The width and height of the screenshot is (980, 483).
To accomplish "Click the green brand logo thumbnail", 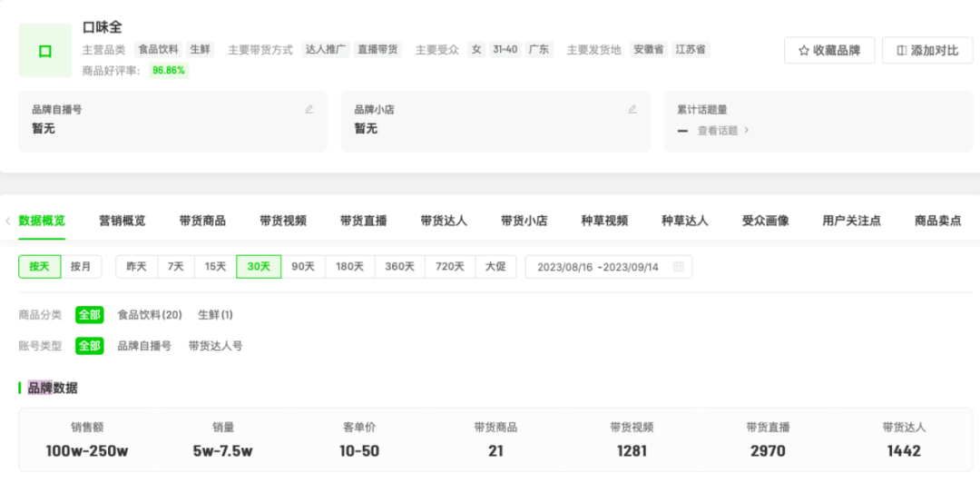I will pyautogui.click(x=45, y=50).
